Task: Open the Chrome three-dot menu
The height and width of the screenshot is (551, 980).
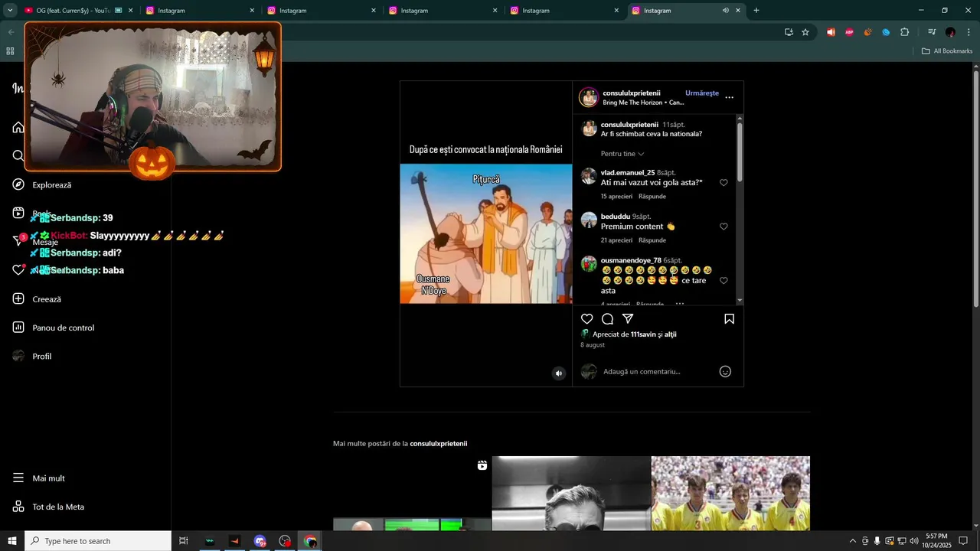Action: 969,32
